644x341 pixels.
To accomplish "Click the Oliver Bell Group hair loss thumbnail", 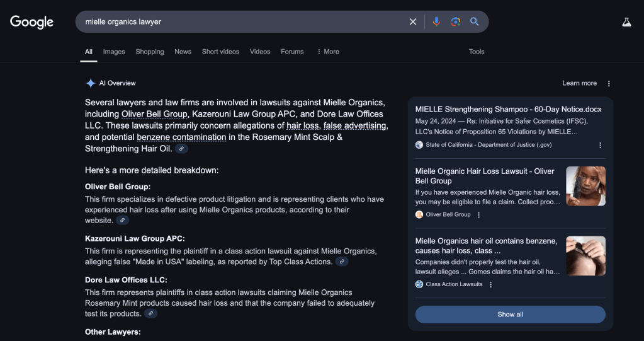I will point(585,186).
